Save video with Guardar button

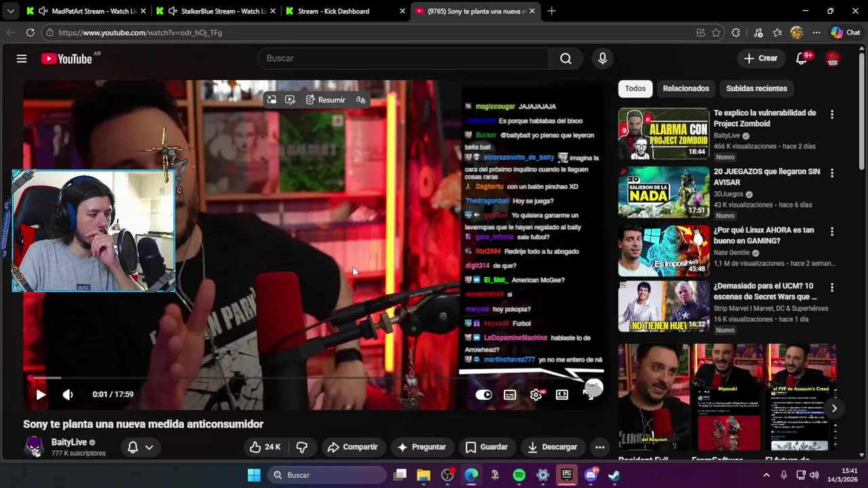point(487,447)
